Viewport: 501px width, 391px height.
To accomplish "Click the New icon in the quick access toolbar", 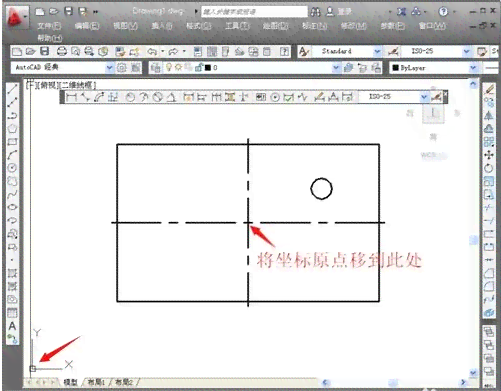I will [40, 12].
